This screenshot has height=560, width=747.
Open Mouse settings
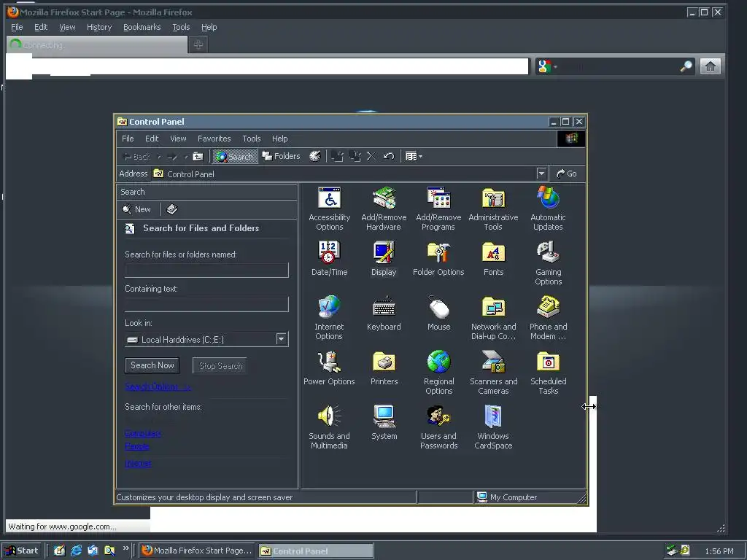click(438, 314)
